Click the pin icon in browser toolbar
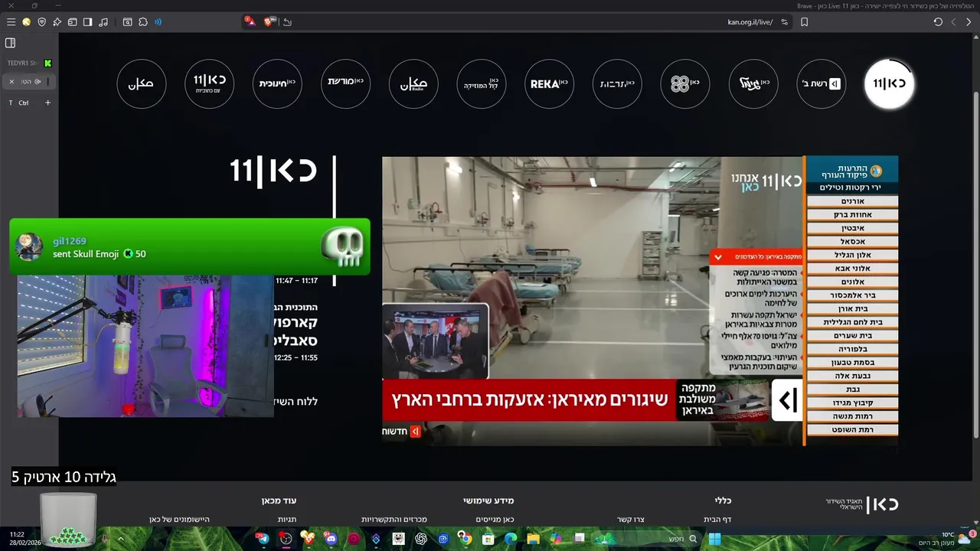The image size is (980, 551). tap(57, 22)
